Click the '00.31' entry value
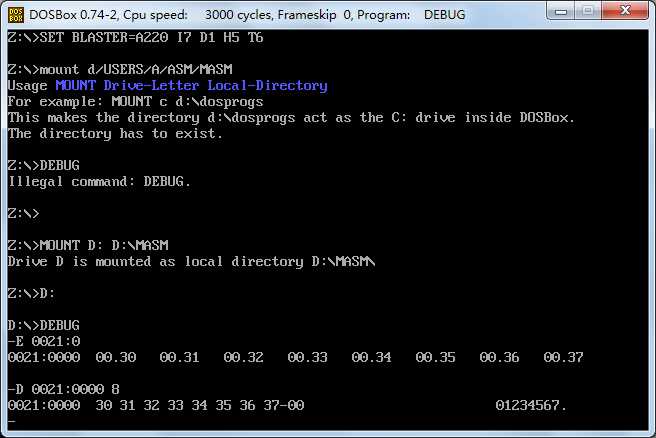The width and height of the screenshot is (656, 438). tap(179, 357)
